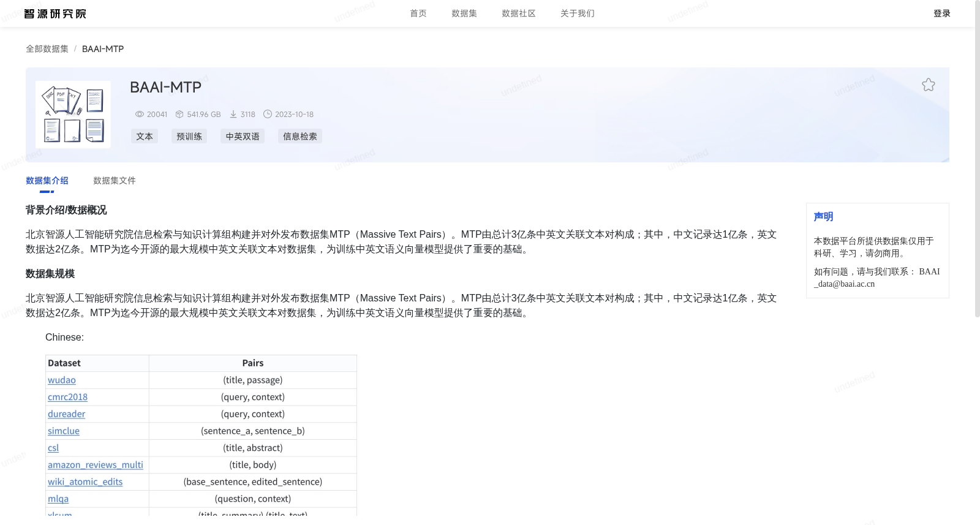Click the 数据集规模 heading
Screen dimensions: 980x525
[50, 274]
